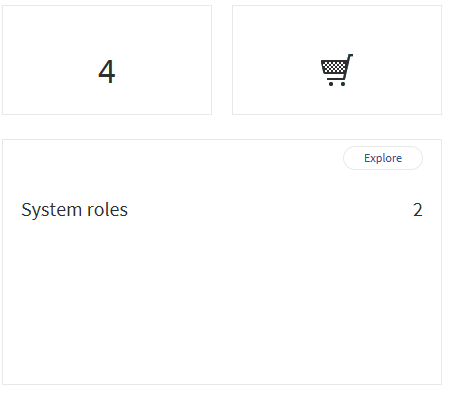Click the cart handle on the icon
Image resolution: width=459 pixels, height=399 pixels.
click(x=350, y=57)
